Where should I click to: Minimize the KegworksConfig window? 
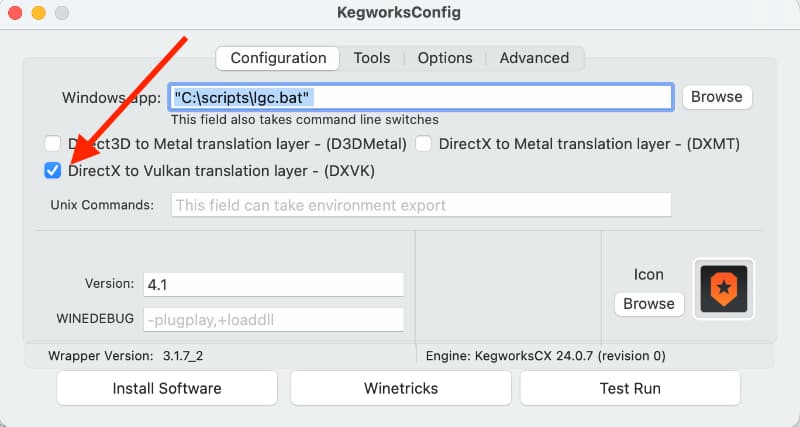39,13
